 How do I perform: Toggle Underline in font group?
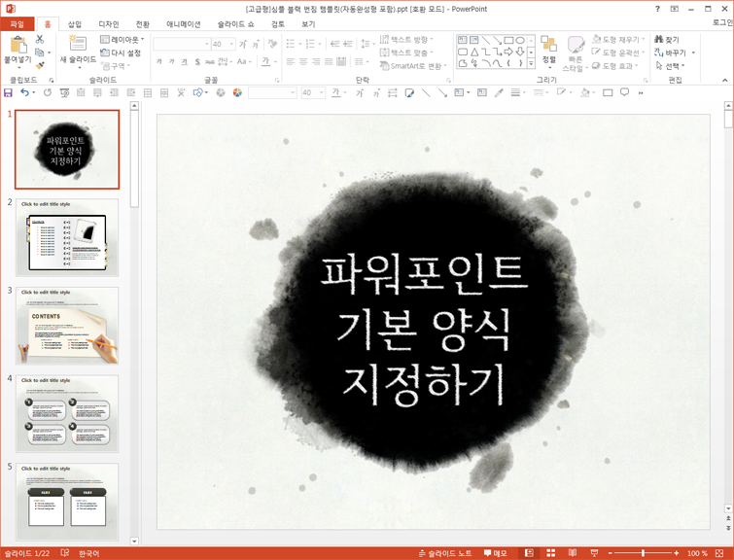pyautogui.click(x=185, y=61)
